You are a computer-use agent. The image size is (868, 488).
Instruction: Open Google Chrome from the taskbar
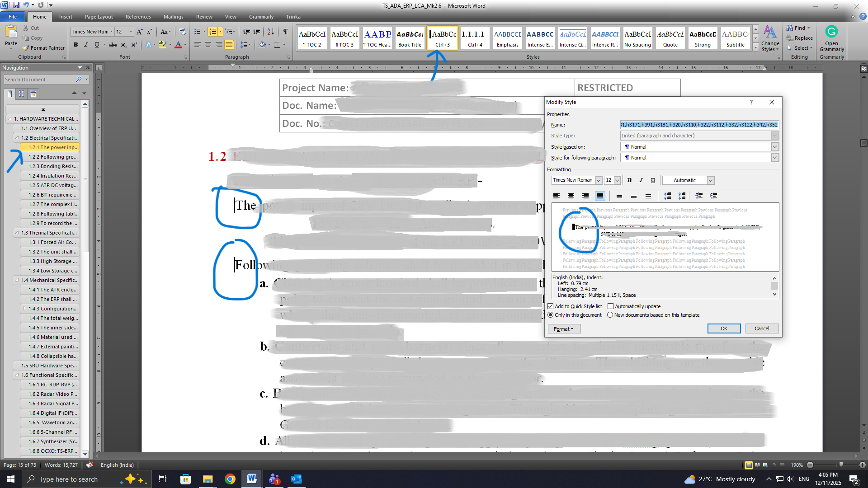(x=230, y=479)
